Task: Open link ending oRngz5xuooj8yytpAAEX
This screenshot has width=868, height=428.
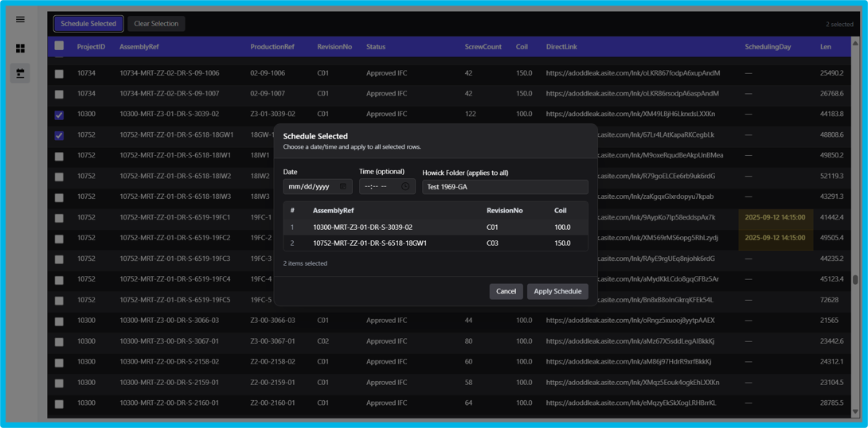Action: 630,321
